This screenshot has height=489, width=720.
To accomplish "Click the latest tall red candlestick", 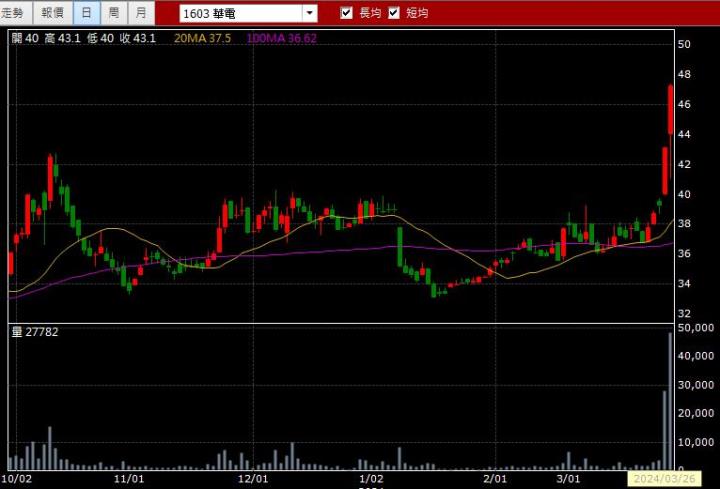I will tap(670, 109).
